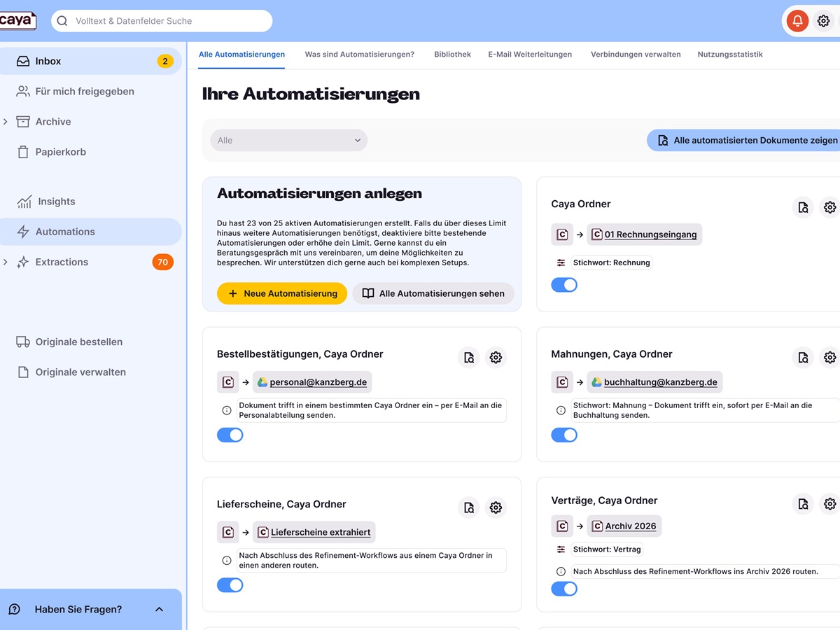Open settings gear in top bar
Viewport: 840px width, 630px height.
point(824,21)
